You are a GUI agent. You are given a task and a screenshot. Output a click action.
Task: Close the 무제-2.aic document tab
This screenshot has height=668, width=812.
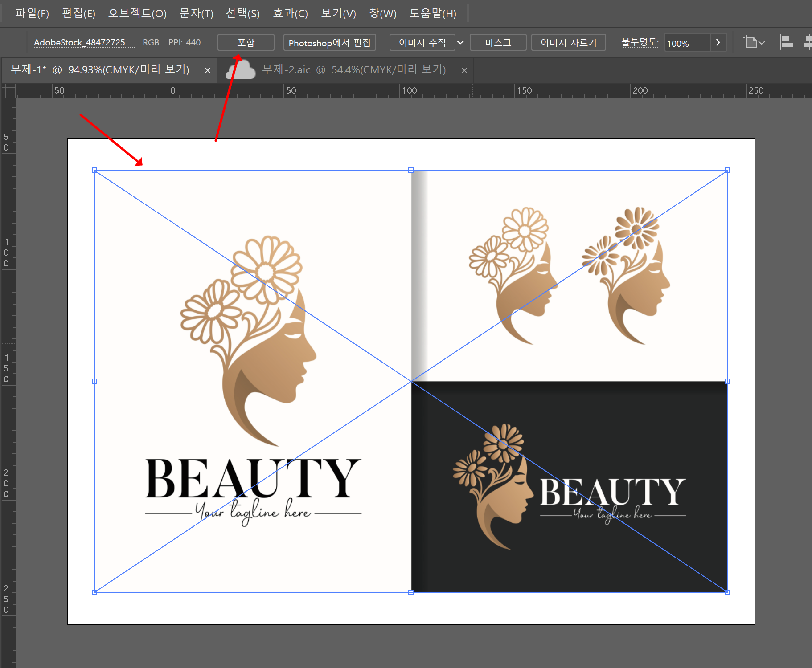tap(464, 70)
